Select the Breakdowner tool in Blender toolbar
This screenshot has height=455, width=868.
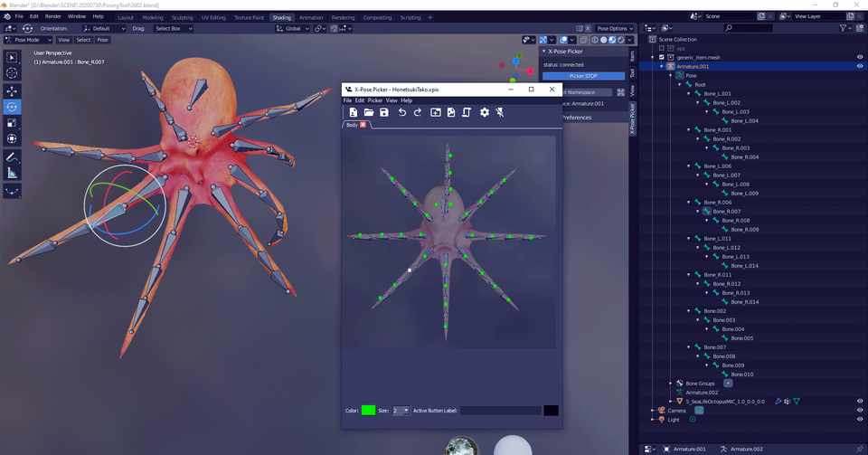[x=12, y=192]
